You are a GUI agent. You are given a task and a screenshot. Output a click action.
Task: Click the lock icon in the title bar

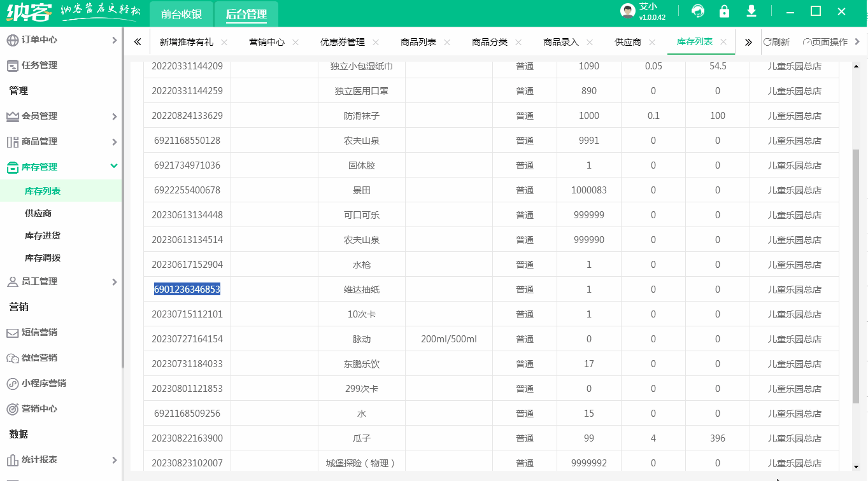(725, 11)
